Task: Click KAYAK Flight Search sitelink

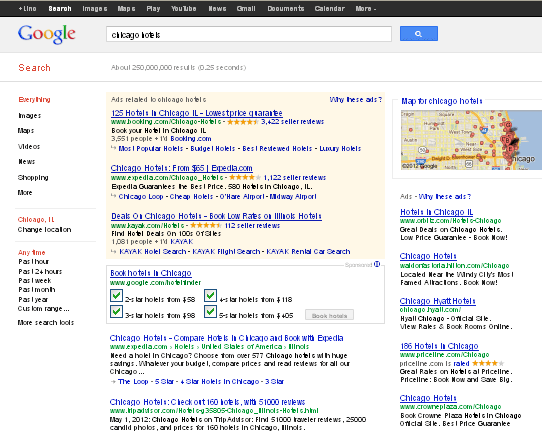Action: coord(226,252)
